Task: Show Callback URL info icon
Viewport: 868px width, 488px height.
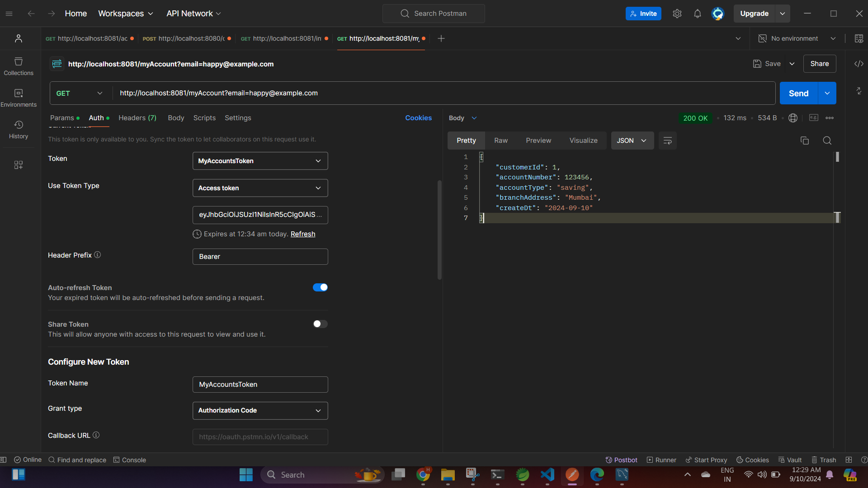Action: click(96, 435)
